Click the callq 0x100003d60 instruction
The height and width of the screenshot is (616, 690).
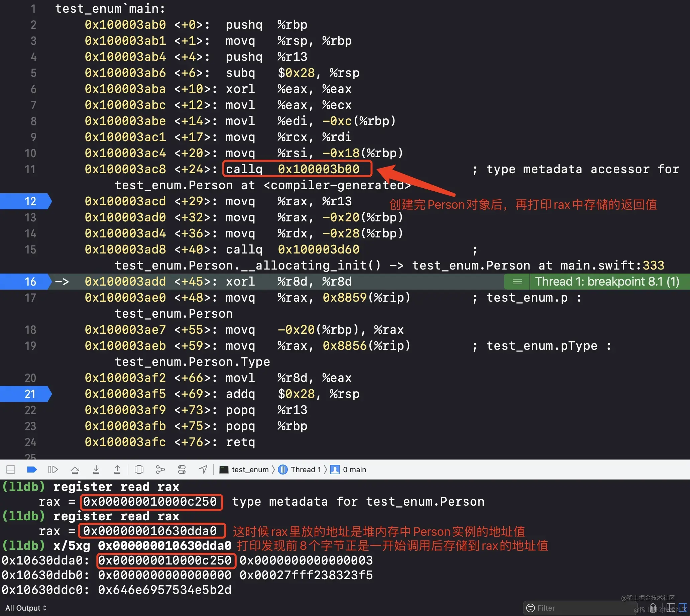click(293, 249)
